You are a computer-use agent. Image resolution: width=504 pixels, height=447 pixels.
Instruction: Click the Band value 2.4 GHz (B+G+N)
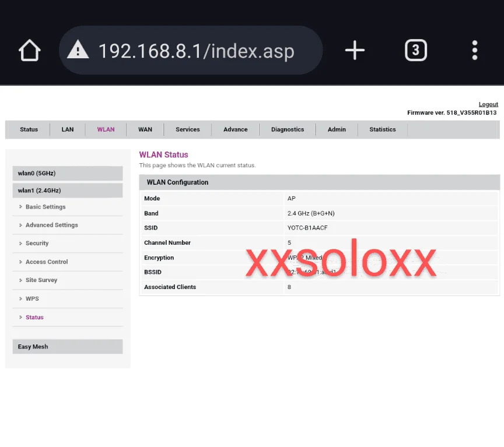311,213
